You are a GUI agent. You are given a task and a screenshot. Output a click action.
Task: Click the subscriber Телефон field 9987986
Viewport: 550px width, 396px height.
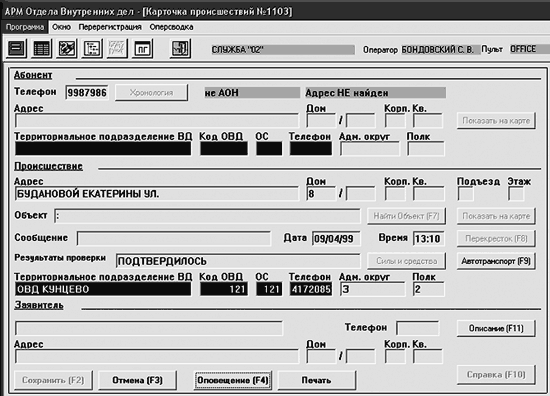coord(87,93)
